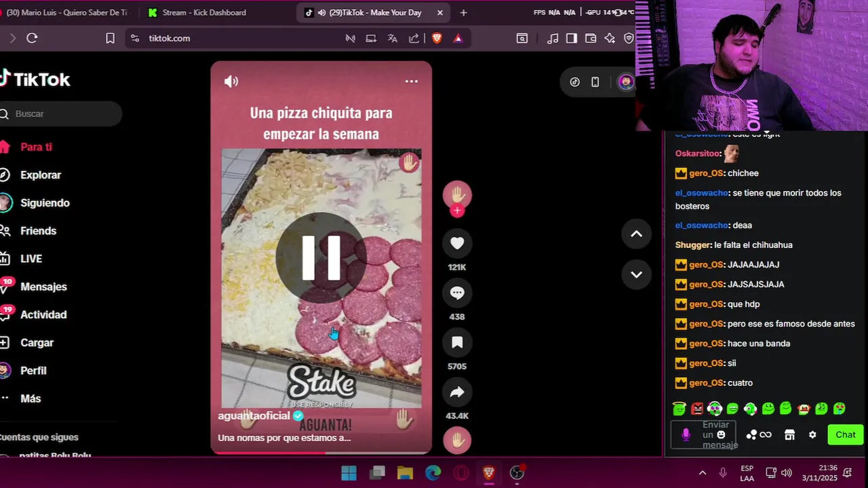Open the video's three-dot options menu
The height and width of the screenshot is (488, 868).
pyautogui.click(x=412, y=81)
